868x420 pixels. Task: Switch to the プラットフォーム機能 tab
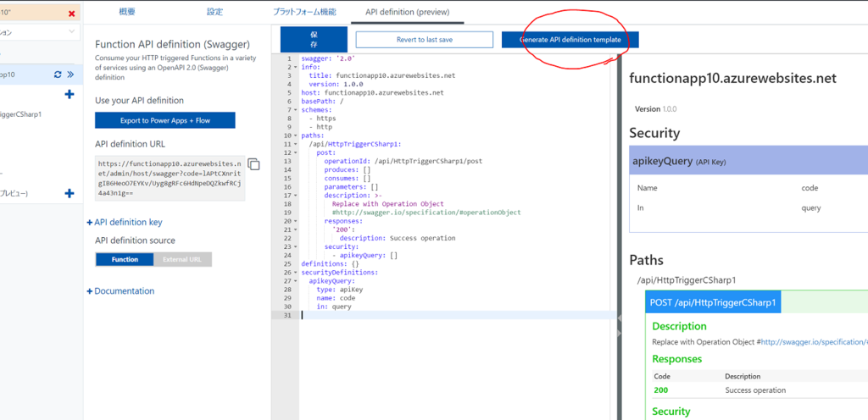304,12
